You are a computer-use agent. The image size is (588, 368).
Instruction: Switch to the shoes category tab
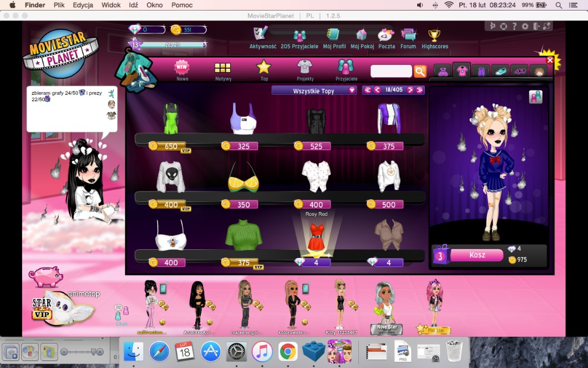[x=500, y=71]
